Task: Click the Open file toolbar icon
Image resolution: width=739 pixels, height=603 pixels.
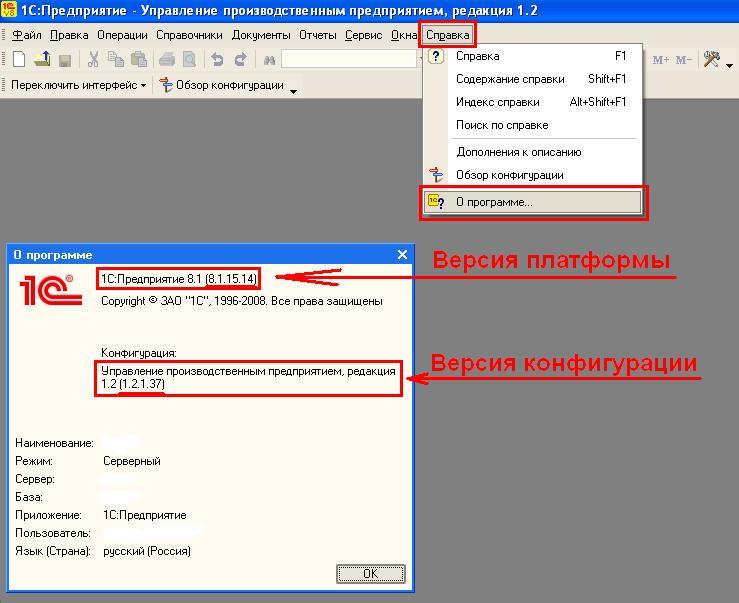Action: pyautogui.click(x=42, y=59)
